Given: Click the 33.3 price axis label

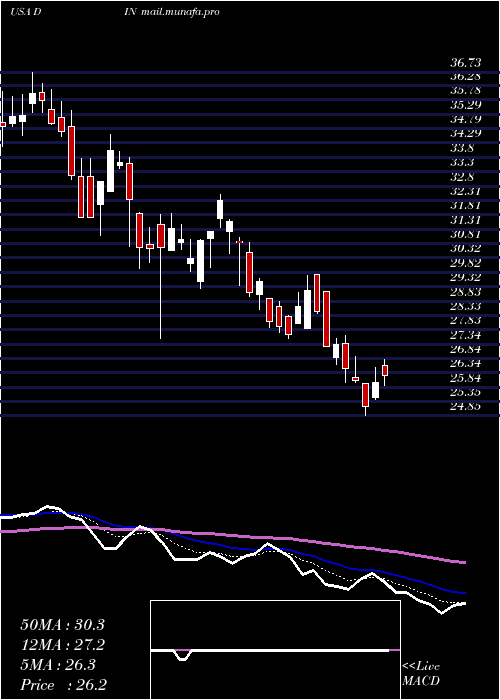Looking at the screenshot, I should coord(462,162).
